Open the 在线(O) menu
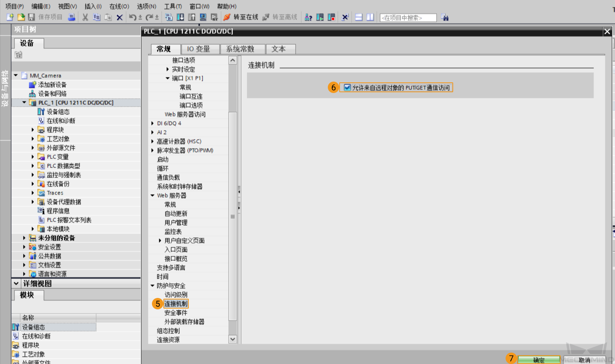 [x=119, y=6]
